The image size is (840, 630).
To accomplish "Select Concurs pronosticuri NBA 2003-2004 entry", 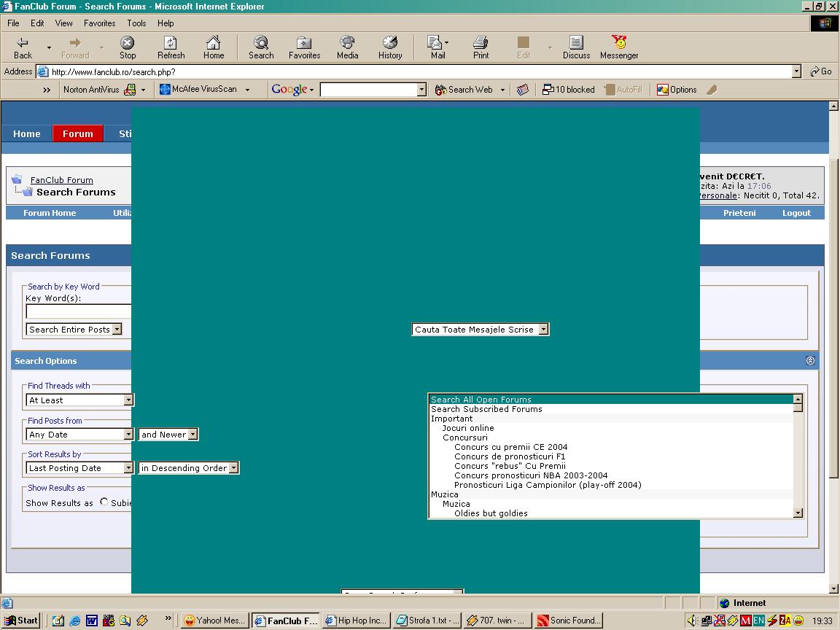I will (611, 475).
